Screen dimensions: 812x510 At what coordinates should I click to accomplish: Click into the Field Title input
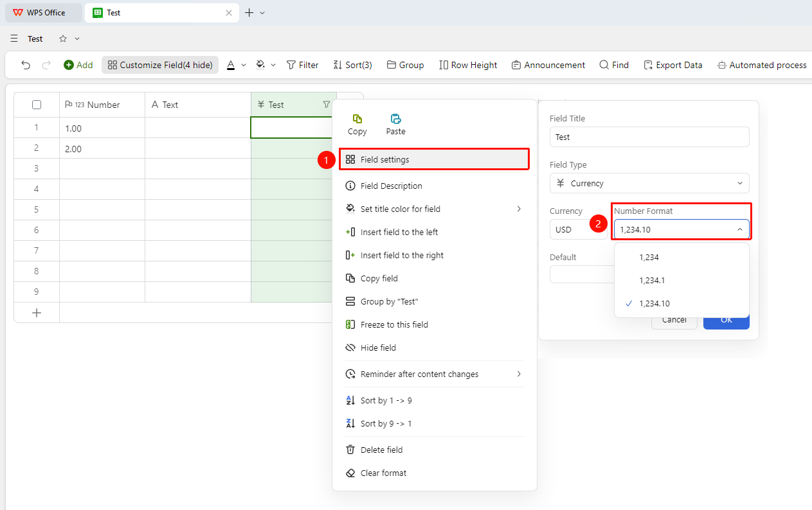pos(649,137)
